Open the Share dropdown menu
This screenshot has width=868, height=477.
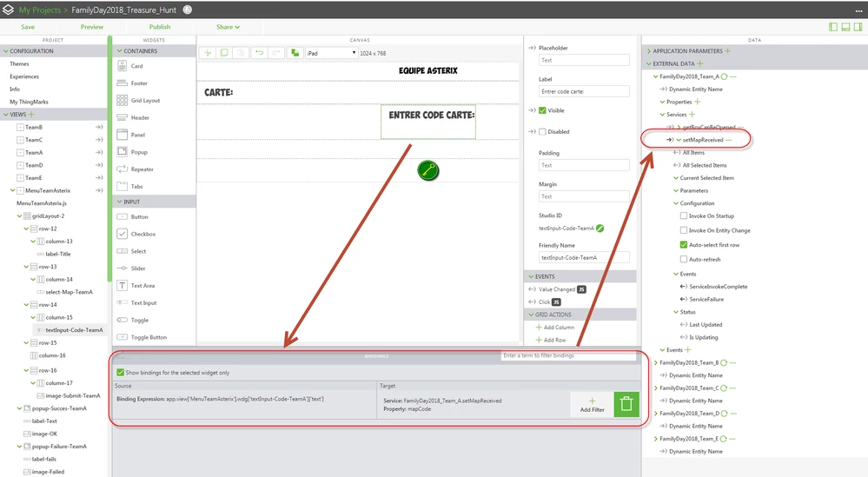[228, 27]
